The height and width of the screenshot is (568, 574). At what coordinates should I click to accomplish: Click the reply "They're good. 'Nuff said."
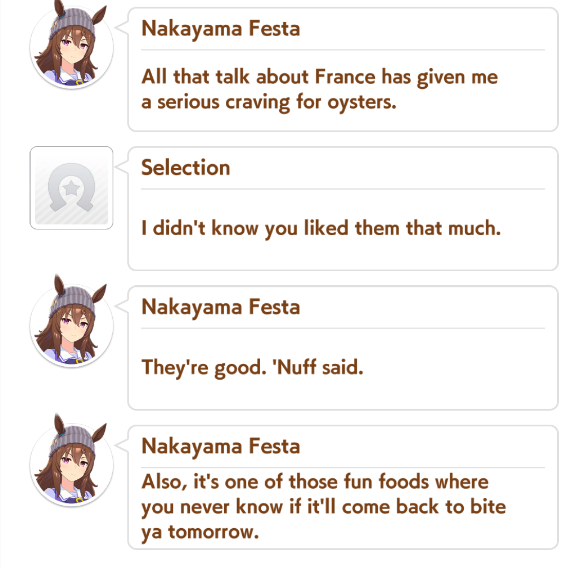point(252,367)
